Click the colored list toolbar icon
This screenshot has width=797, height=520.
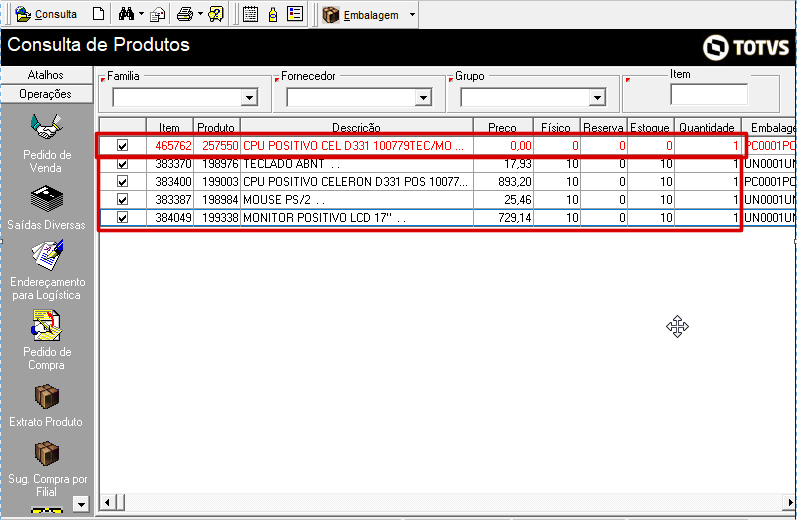[295, 14]
